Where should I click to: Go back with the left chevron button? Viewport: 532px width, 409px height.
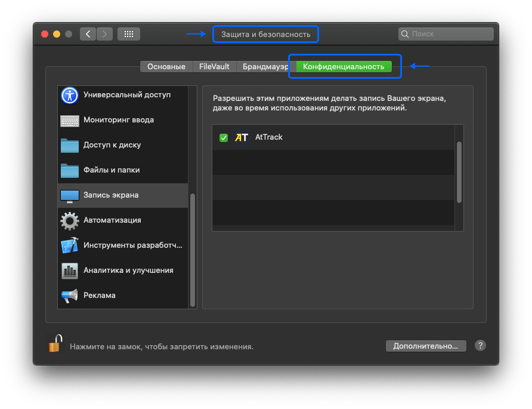(x=88, y=34)
